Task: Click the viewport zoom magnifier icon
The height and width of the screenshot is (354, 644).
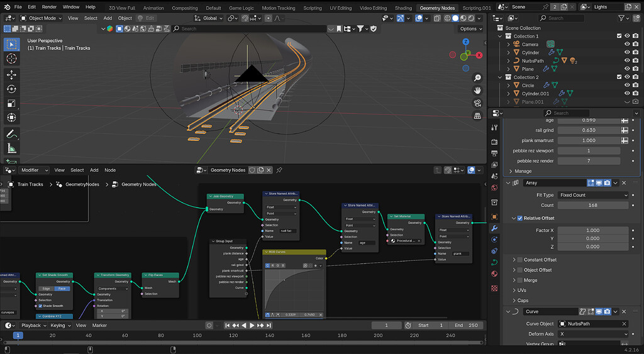Action: 477,77
